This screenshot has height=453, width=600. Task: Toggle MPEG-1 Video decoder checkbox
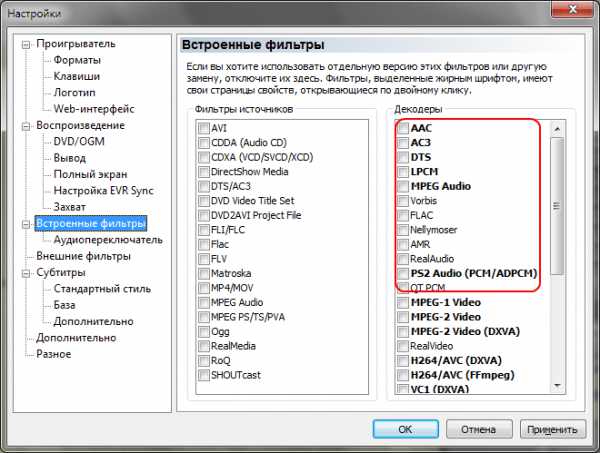click(403, 303)
